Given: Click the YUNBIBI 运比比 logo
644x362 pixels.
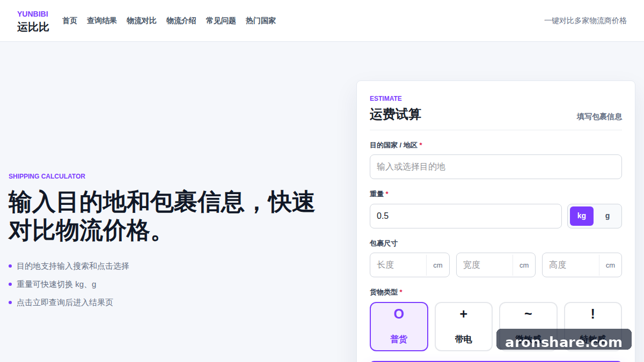Looking at the screenshot, I should click(33, 21).
